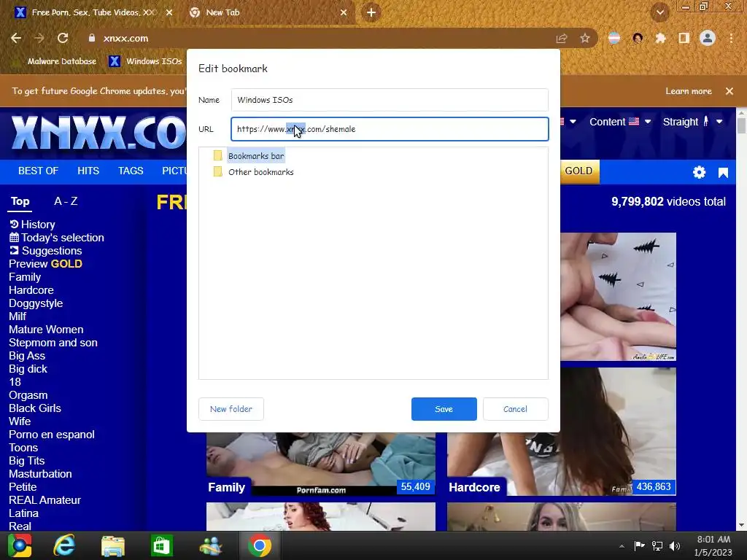The image size is (747, 560).
Task: Click the forward navigation arrow
Action: pos(39,38)
